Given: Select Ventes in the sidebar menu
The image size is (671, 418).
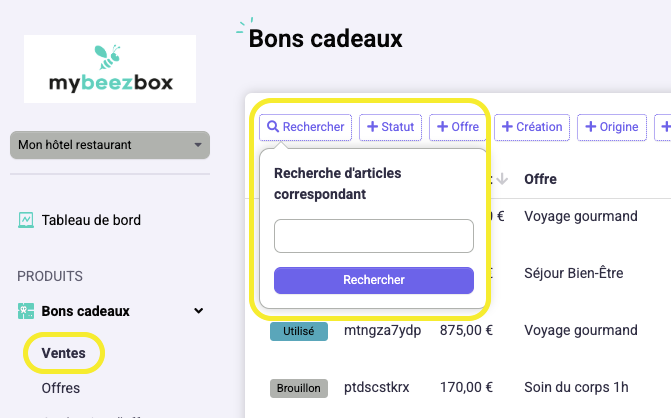Looking at the screenshot, I should [x=64, y=352].
